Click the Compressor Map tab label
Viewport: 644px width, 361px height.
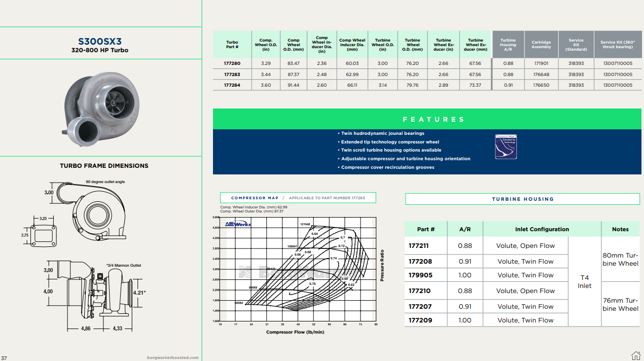pyautogui.click(x=255, y=198)
